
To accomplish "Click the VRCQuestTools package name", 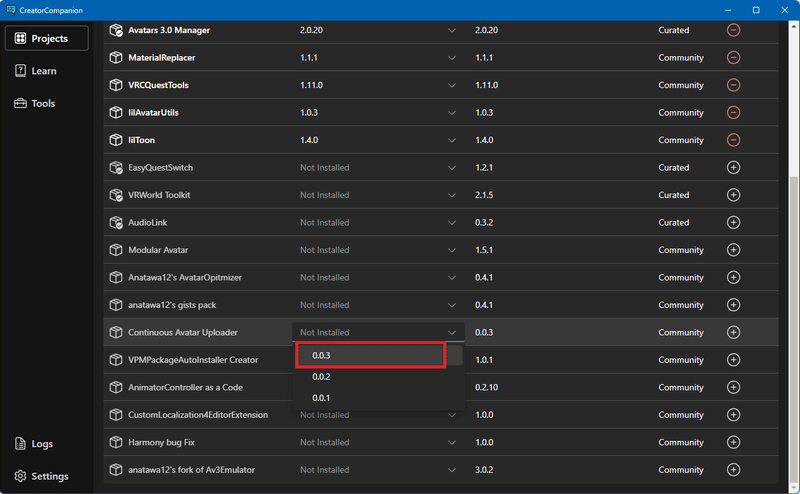I will tap(158, 85).
